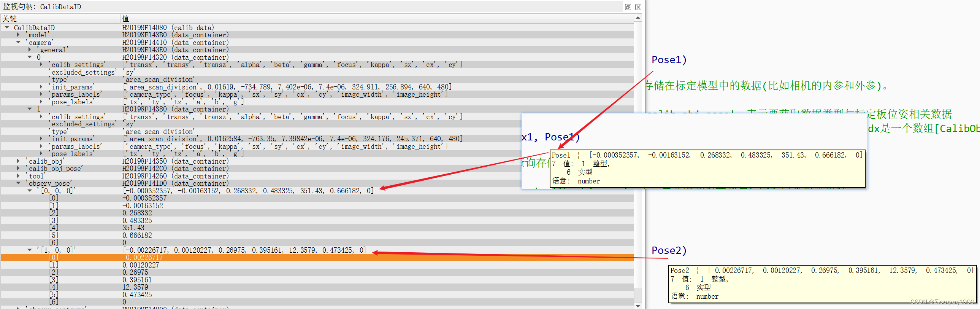
Task: Select value -0.000352357 in row [0]
Action: coord(144,198)
